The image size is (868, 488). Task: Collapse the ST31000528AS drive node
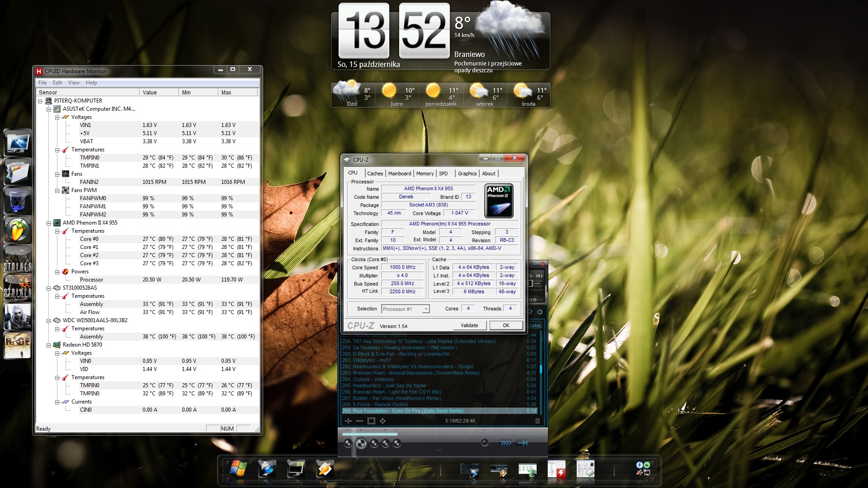click(49, 288)
